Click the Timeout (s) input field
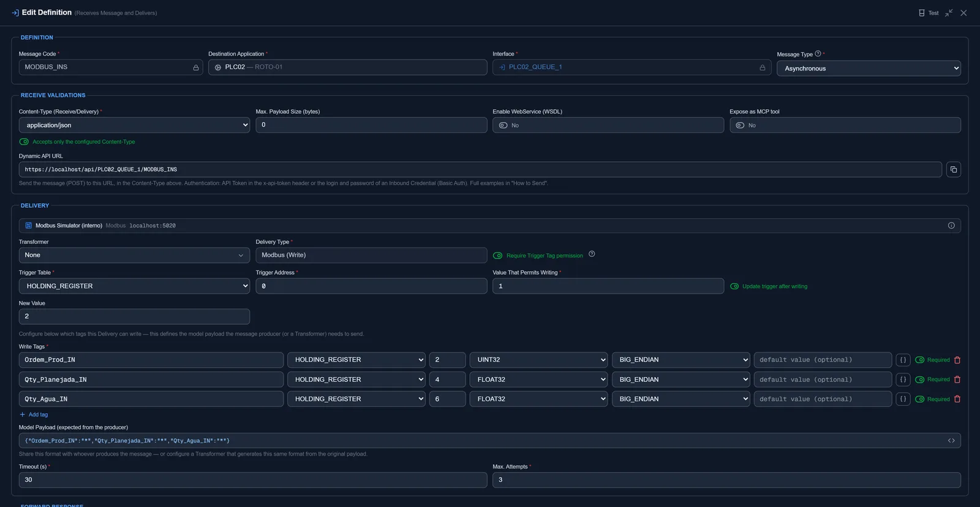The image size is (980, 507). point(253,480)
